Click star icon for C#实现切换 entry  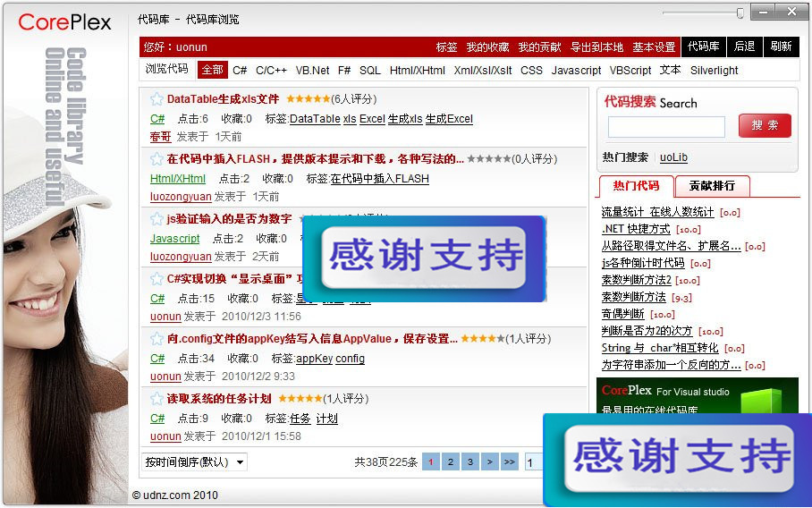click(x=156, y=279)
